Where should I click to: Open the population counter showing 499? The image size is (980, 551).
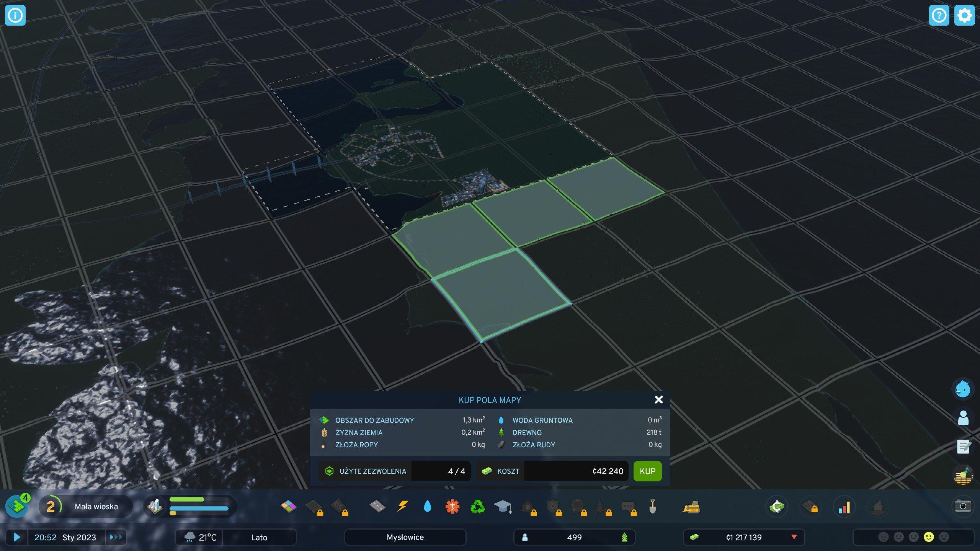click(x=574, y=537)
